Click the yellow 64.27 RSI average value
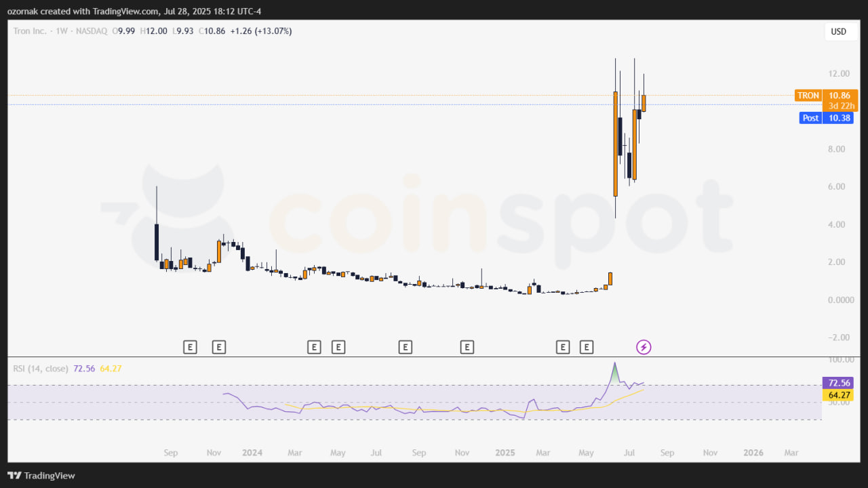 (838, 394)
